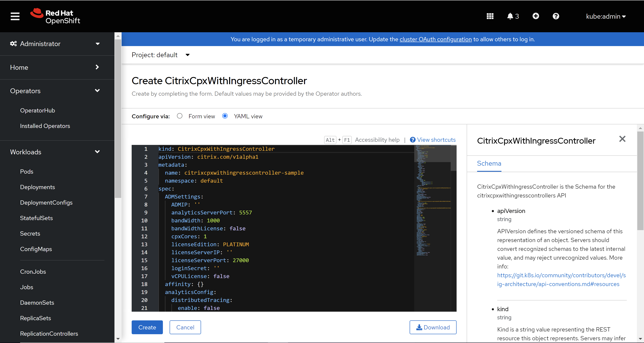Open ReplicationControllers in sidebar
The image size is (644, 343).
(49, 334)
